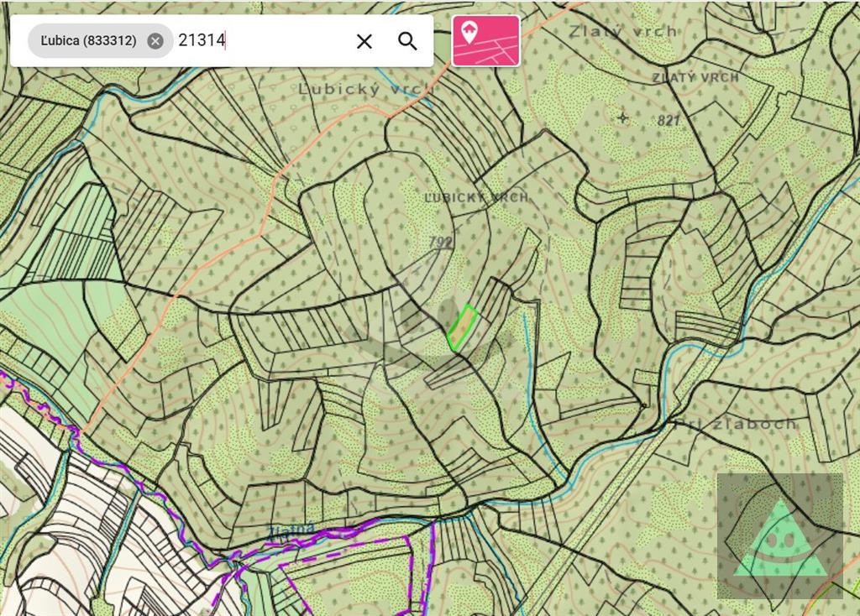The height and width of the screenshot is (616, 860).
Task: Click the 792 elevation number
Action: [440, 242]
